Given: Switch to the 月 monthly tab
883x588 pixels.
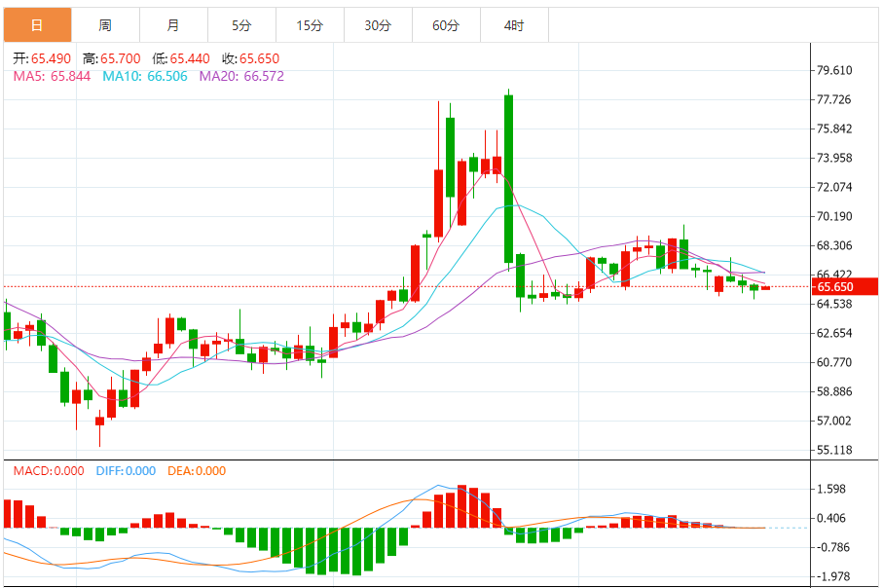Looking at the screenshot, I should click(173, 25).
